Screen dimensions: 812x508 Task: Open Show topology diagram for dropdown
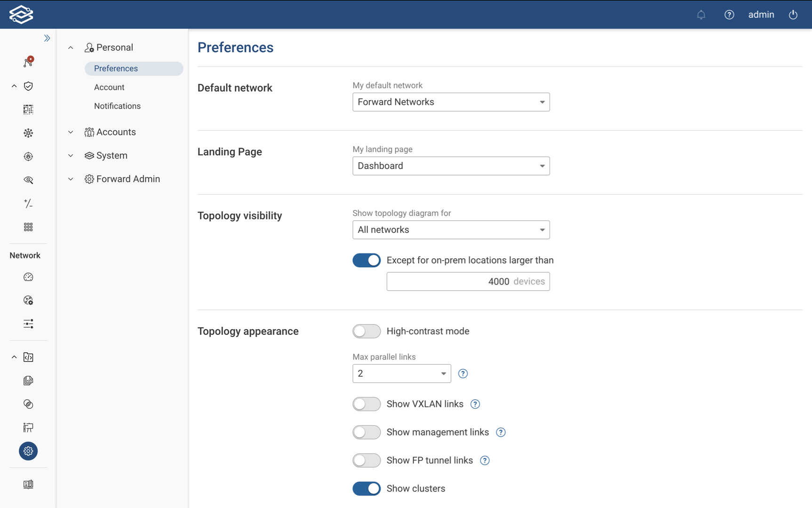[x=451, y=230]
